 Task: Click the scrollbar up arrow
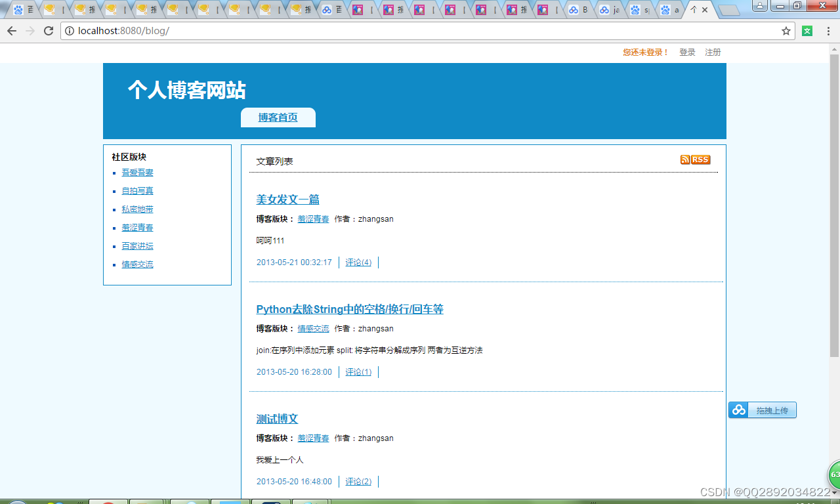point(834,48)
